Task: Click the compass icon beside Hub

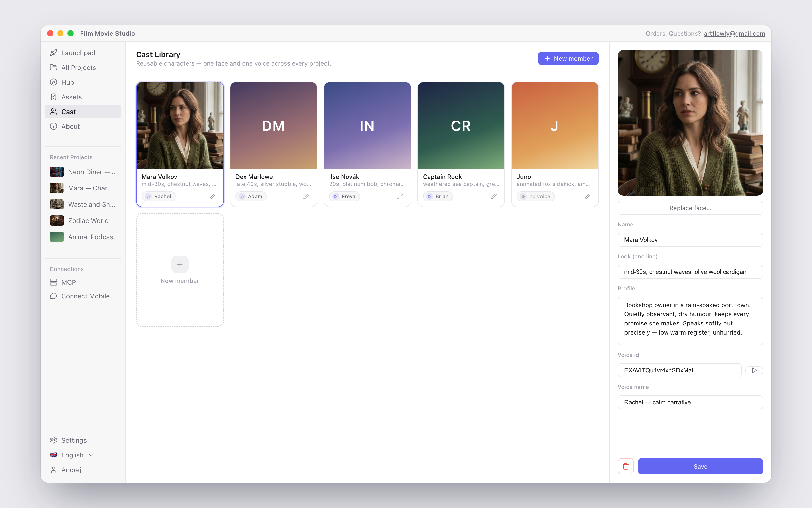Action: 53,82
